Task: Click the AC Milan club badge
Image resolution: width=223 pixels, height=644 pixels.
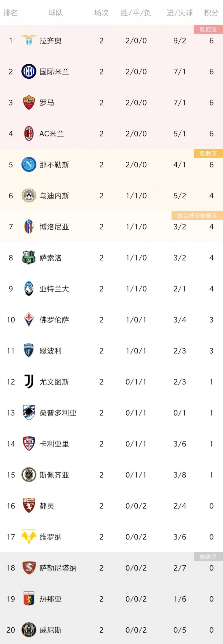Action: pyautogui.click(x=29, y=134)
